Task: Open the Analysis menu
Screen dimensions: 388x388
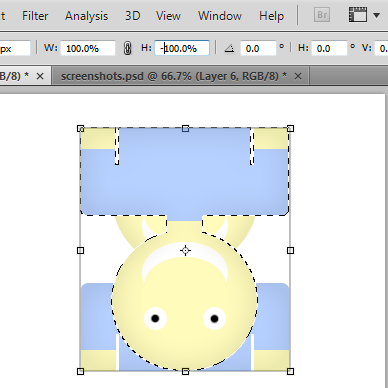Action: [86, 16]
